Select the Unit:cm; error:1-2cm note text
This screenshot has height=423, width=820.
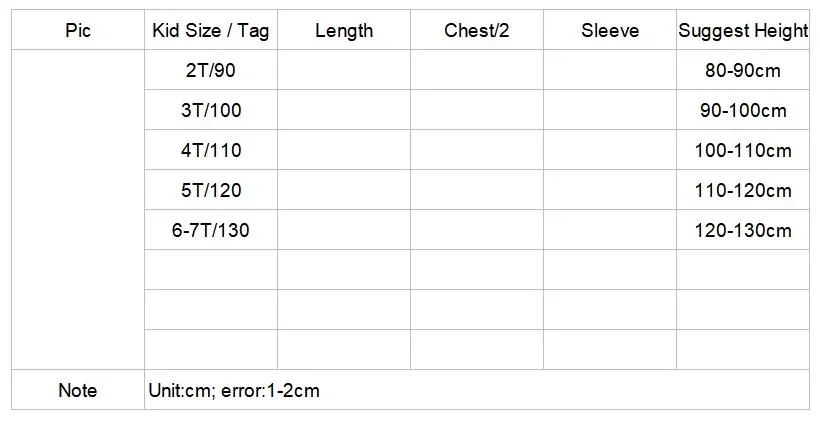233,390
